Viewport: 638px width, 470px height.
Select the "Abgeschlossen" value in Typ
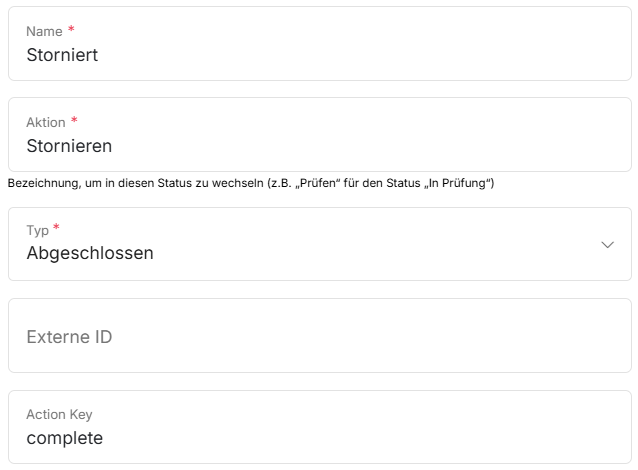pos(90,253)
